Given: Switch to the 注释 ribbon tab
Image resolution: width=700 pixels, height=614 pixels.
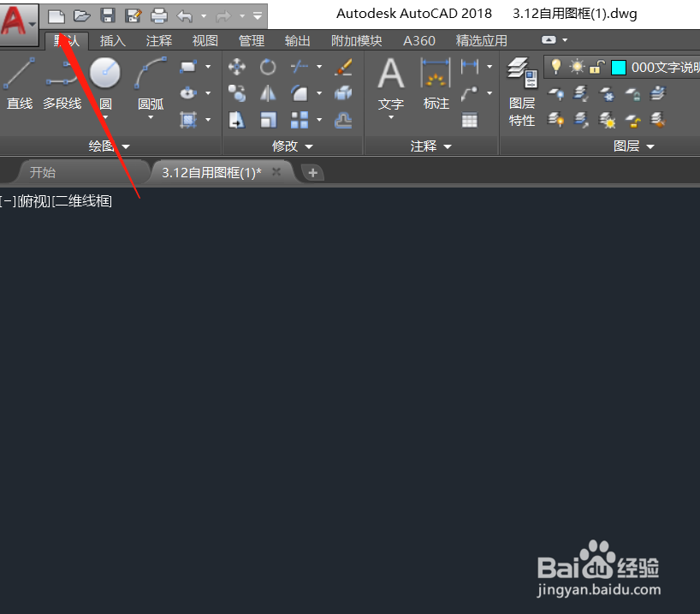Looking at the screenshot, I should click(x=159, y=40).
